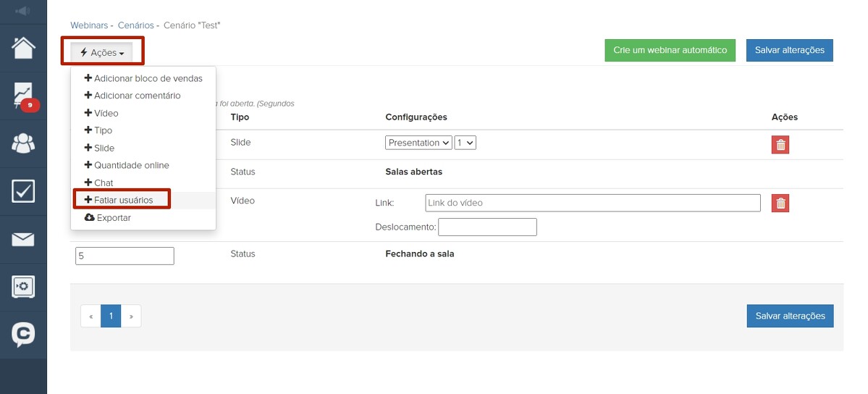Open the tasks checkmark sidebar icon
868x394 pixels.
click(23, 191)
